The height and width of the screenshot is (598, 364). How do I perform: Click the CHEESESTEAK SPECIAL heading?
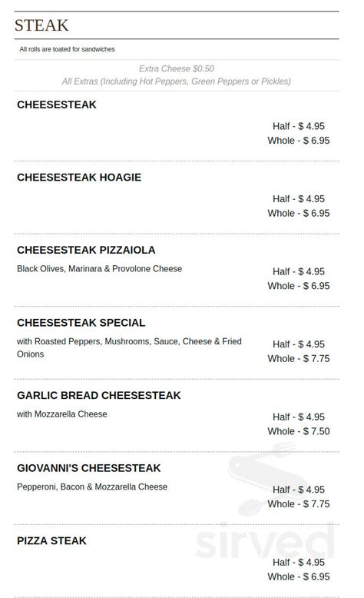(x=81, y=323)
